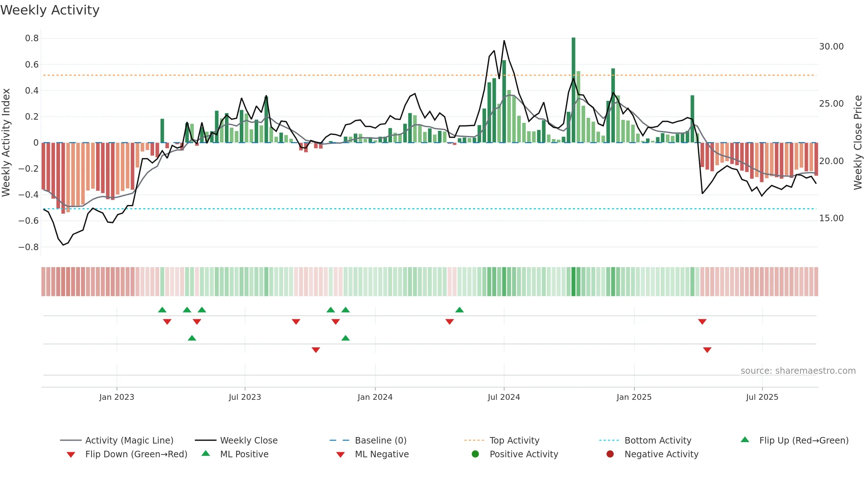Click the '−0.4' activity index tick label
This screenshot has height=488, width=868.
29,195
